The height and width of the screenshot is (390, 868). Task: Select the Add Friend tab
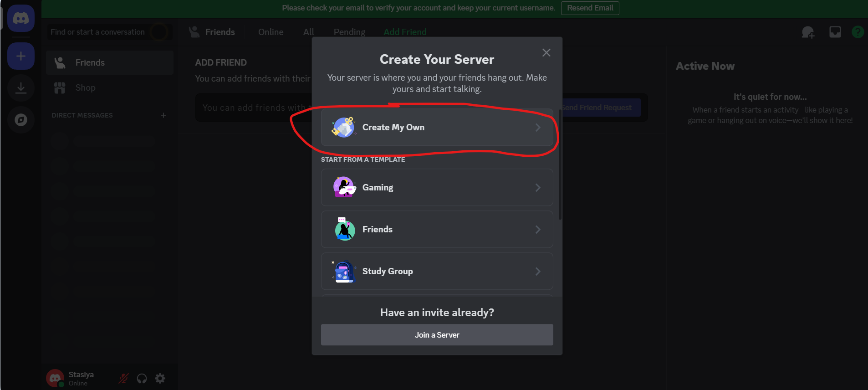[405, 32]
